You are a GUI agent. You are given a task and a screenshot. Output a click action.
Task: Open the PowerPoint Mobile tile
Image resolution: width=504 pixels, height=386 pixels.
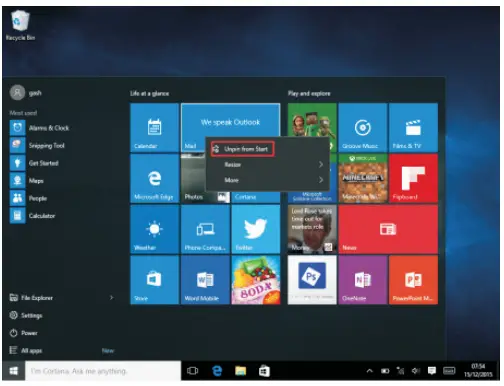[x=413, y=280]
